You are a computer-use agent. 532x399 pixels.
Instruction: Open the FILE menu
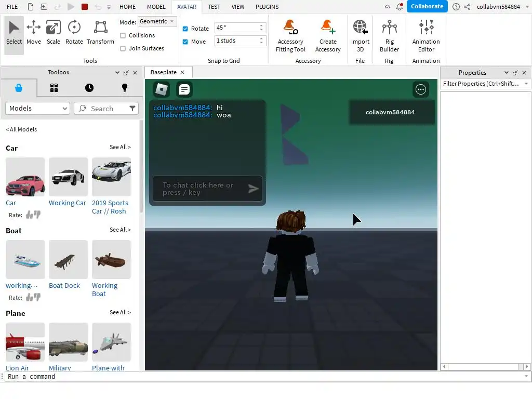[12, 6]
